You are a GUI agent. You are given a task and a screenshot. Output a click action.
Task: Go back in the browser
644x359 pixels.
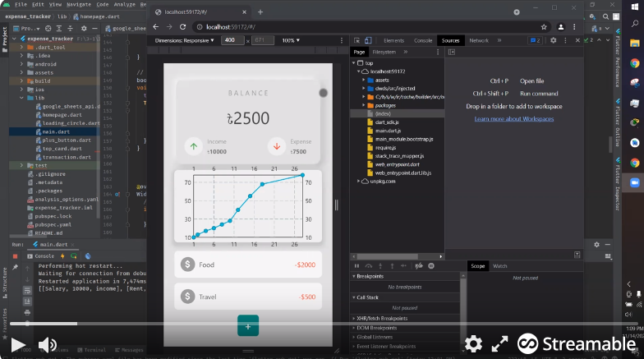point(156,26)
